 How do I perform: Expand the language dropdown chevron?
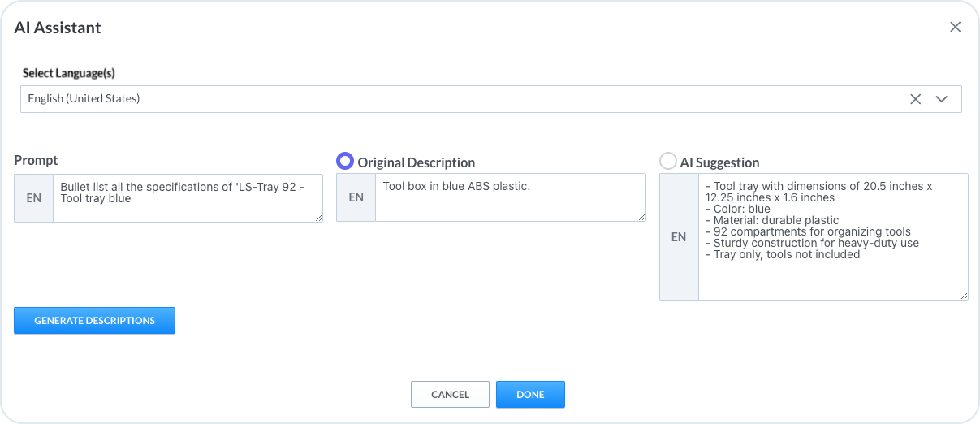pos(942,99)
